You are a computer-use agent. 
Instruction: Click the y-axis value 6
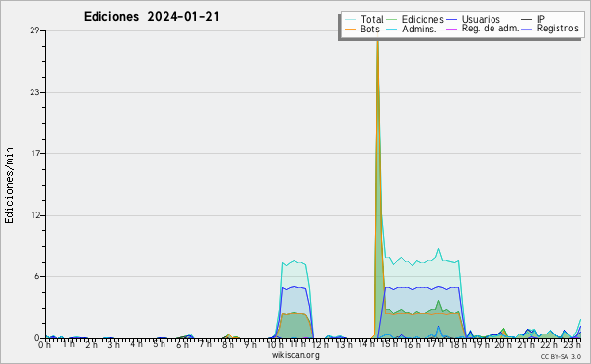[x=37, y=277]
